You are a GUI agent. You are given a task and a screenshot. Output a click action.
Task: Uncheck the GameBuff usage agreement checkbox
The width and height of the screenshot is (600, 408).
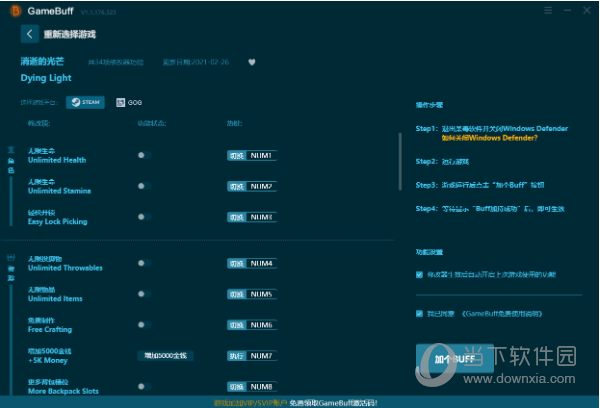[419, 314]
